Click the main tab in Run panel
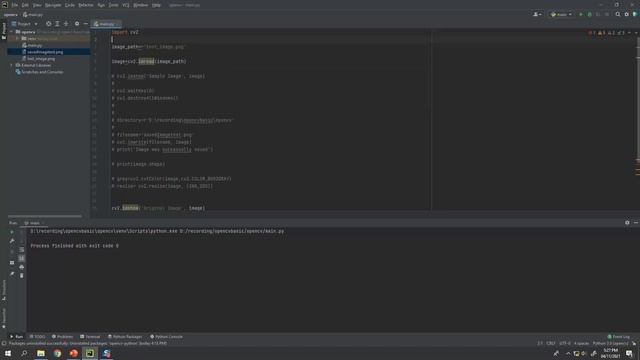This screenshot has width=640, height=360. point(34,223)
